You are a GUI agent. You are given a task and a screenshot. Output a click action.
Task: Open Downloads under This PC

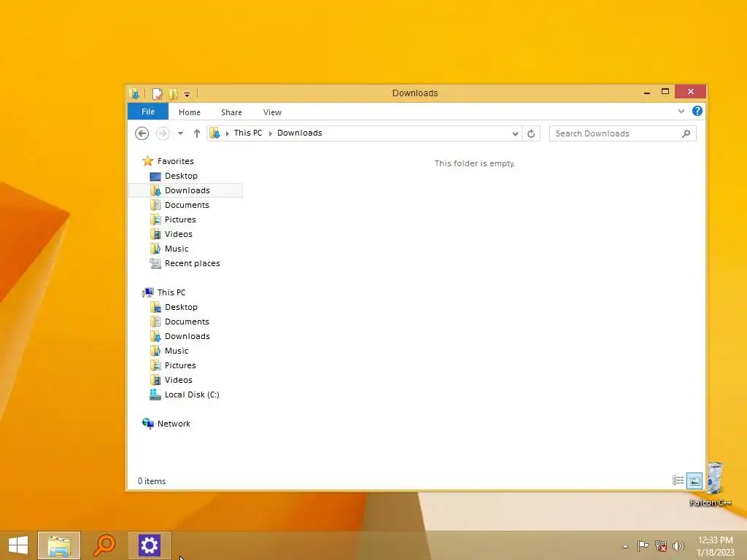point(187,336)
